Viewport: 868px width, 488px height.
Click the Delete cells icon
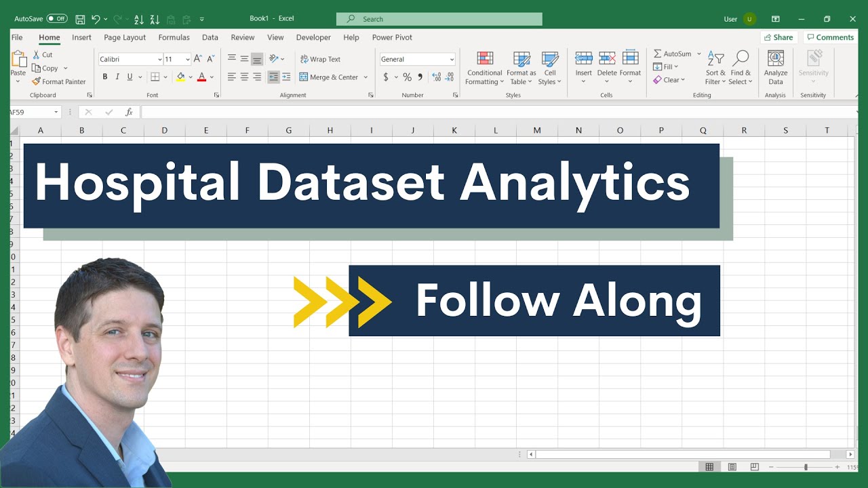607,58
